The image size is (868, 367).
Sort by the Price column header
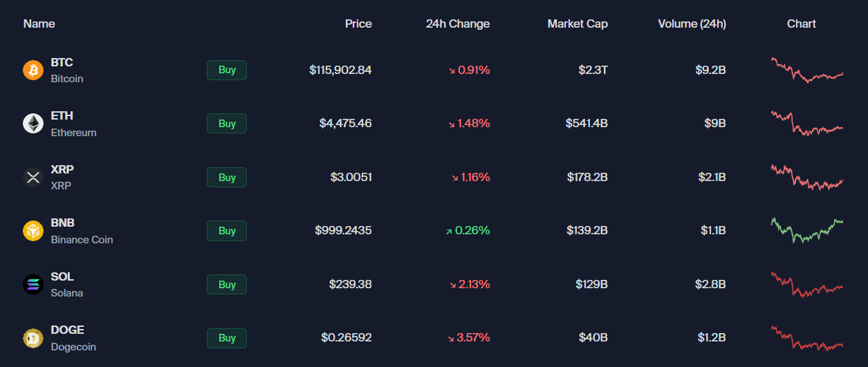point(358,23)
